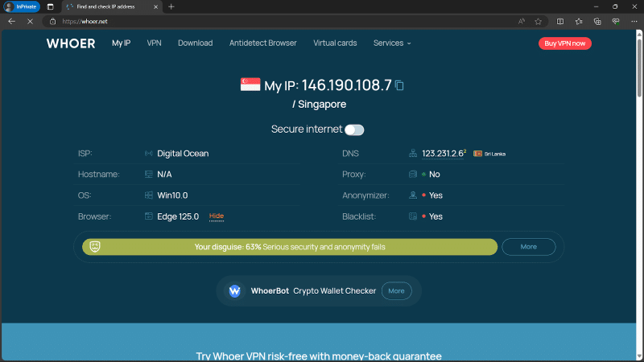Open the Download nav item
The width and height of the screenshot is (644, 362).
[x=195, y=43]
